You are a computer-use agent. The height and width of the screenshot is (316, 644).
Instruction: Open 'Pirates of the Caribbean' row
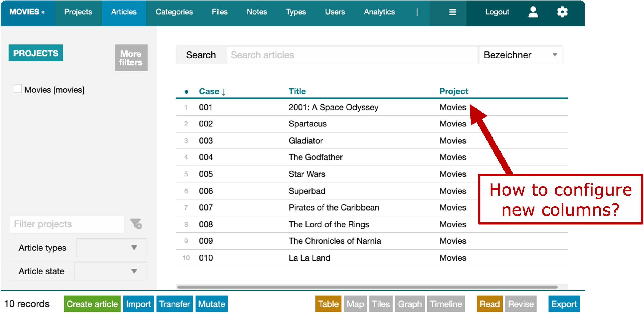(x=372, y=207)
